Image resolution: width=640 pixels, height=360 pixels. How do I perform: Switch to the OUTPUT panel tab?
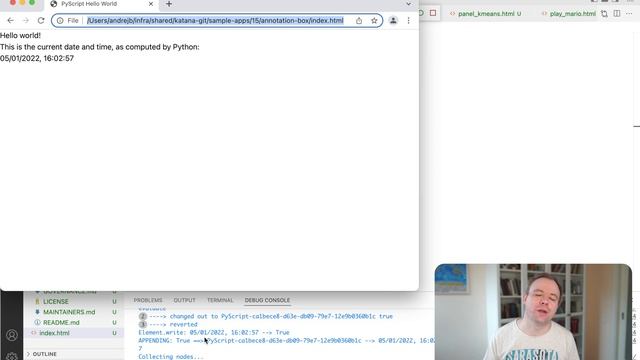pos(184,300)
